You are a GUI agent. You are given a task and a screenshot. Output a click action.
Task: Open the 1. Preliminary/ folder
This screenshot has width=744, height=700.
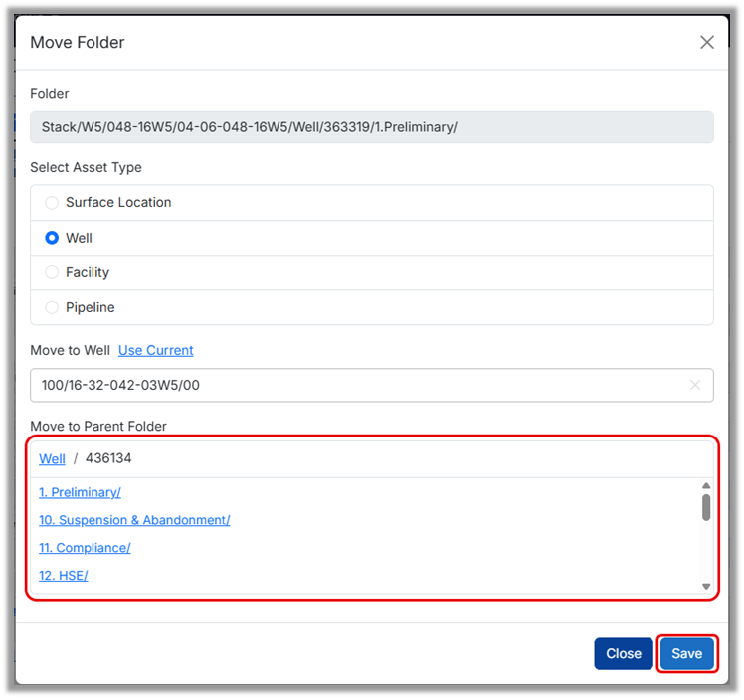(80, 492)
